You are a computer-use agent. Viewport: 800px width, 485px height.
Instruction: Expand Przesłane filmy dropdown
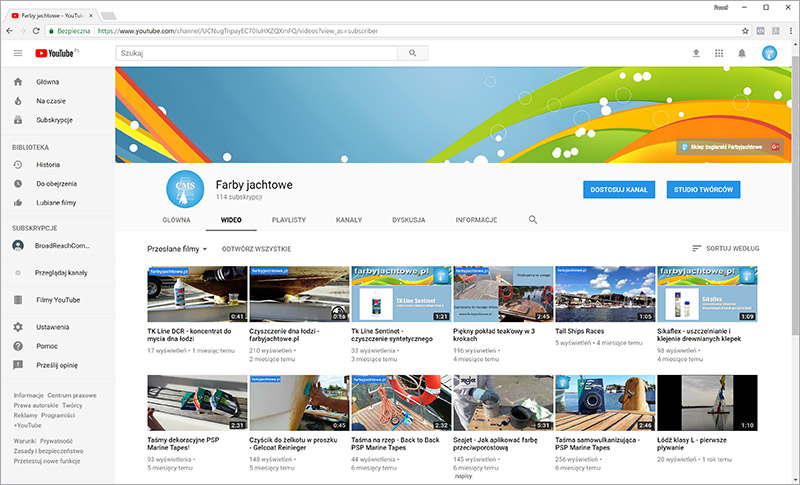177,249
